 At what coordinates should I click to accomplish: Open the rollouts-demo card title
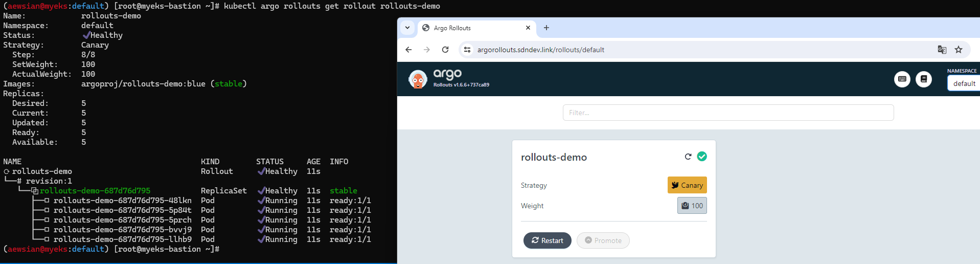pos(554,157)
